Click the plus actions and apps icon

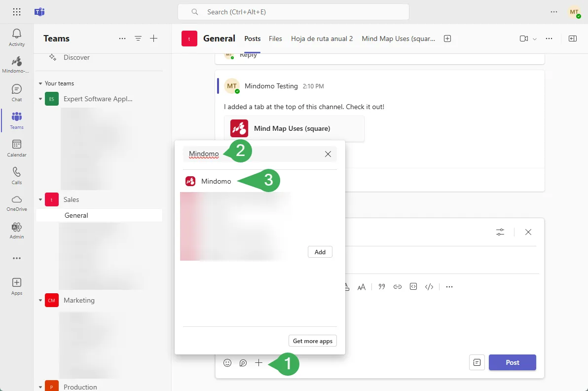[x=259, y=363]
